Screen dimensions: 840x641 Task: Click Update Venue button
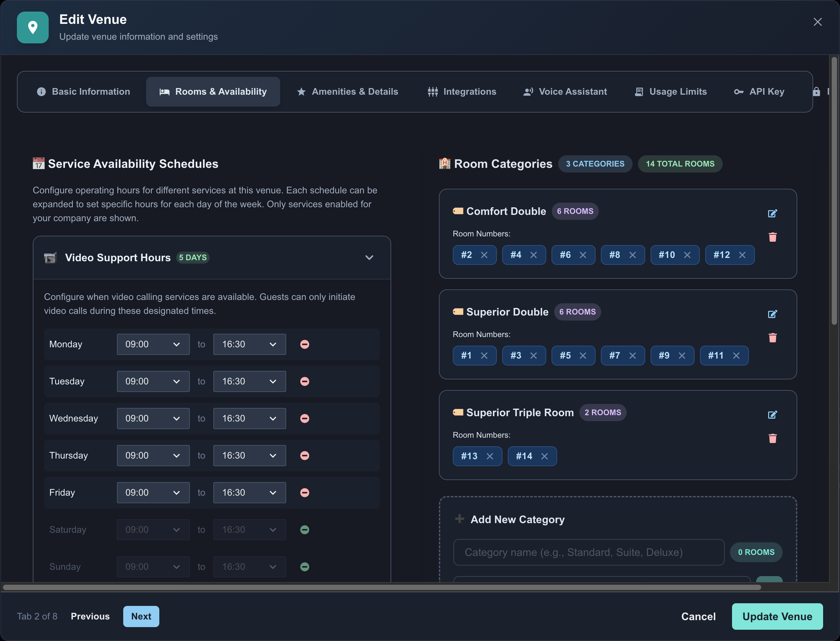pyautogui.click(x=777, y=616)
